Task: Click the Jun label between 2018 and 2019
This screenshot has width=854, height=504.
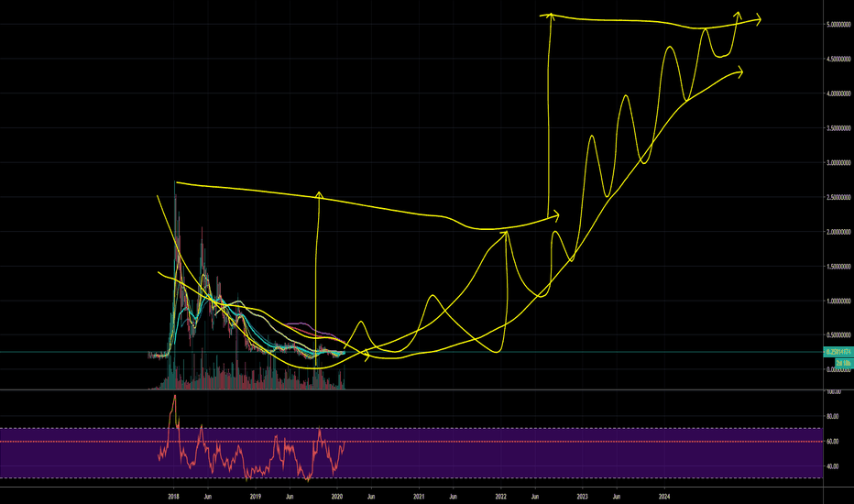Action: [x=207, y=497]
